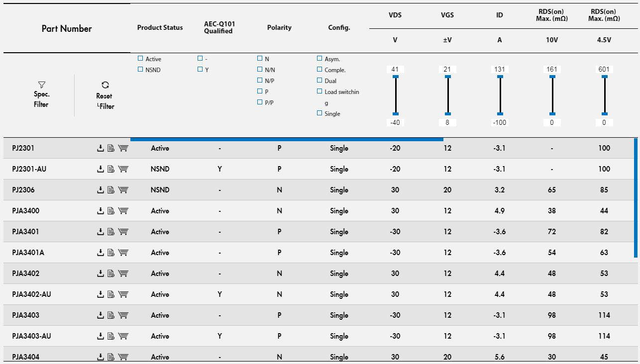
Task: Check the Dual configuration filter
Action: coord(320,81)
